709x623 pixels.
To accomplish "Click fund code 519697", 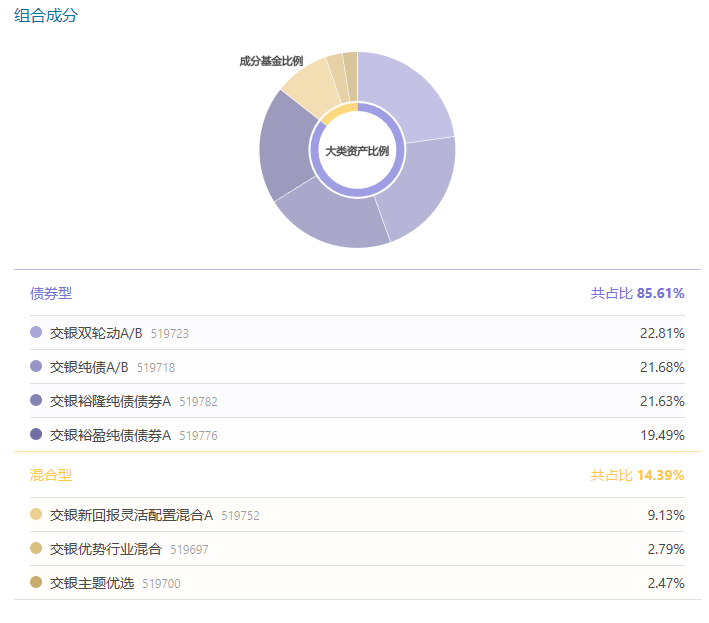I will tap(189, 549).
